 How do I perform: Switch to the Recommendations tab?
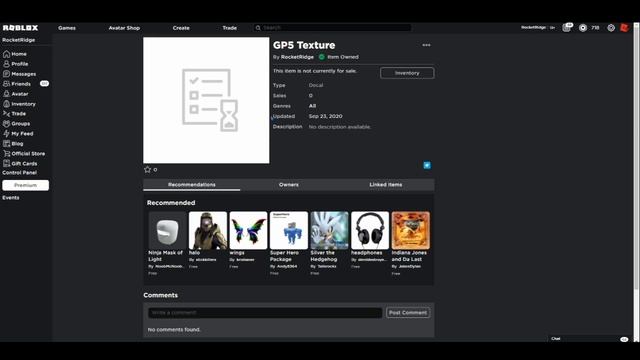[191, 184]
